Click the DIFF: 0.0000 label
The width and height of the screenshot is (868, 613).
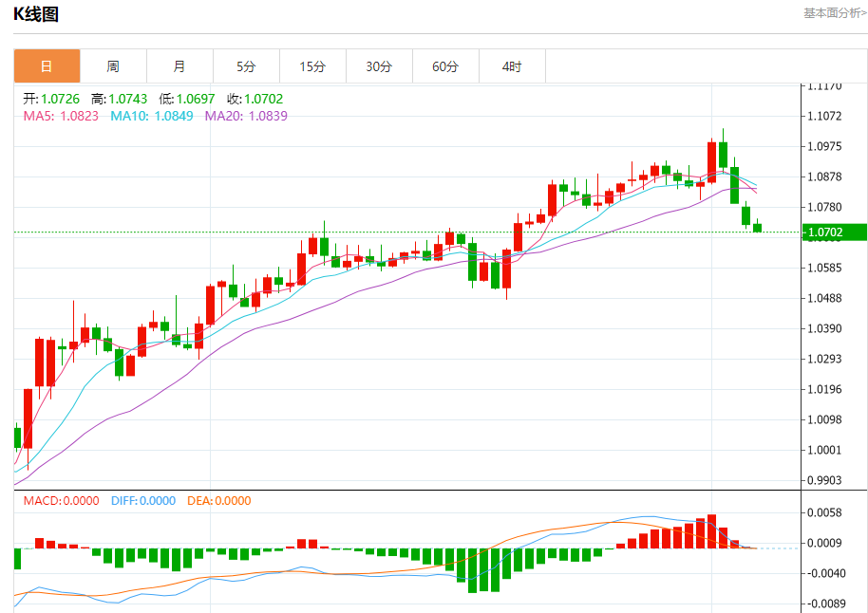pyautogui.click(x=143, y=501)
